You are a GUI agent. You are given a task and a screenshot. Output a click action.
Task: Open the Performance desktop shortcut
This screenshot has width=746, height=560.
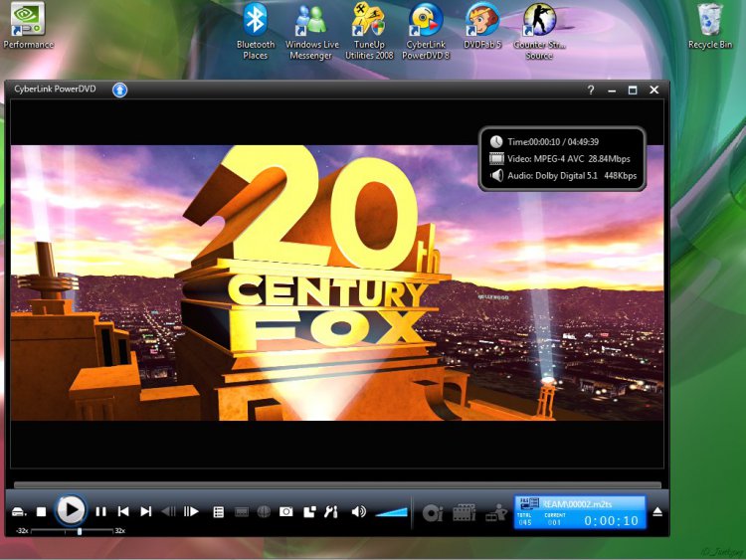coord(28,25)
